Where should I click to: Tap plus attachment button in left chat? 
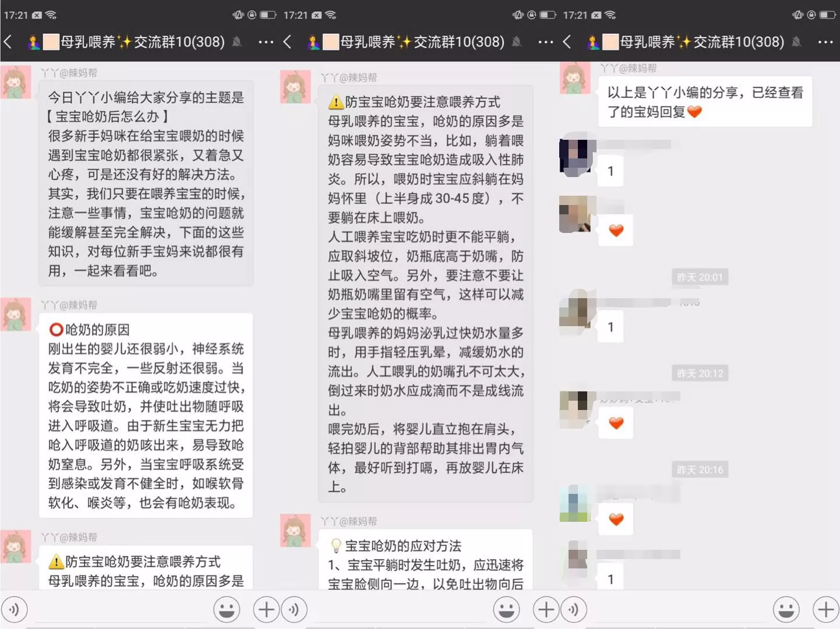(x=266, y=610)
